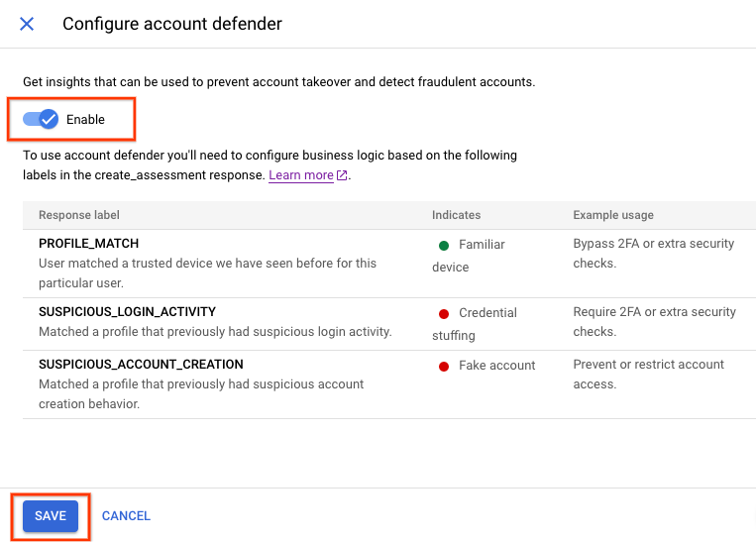Toggle the Enable switch for account defender

click(x=42, y=119)
